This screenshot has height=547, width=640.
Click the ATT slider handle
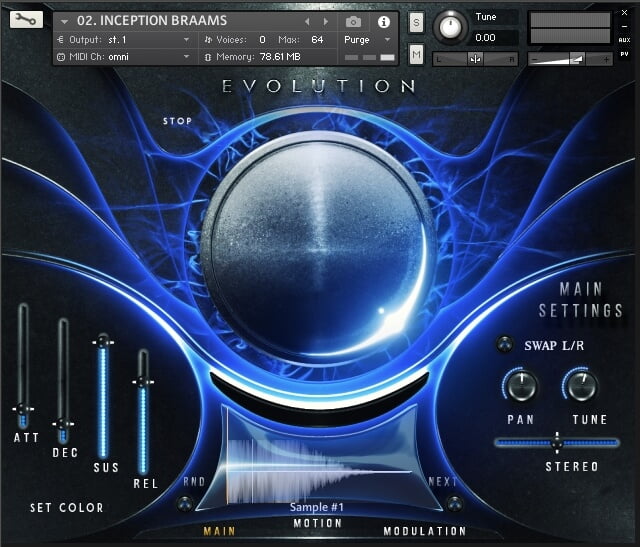23,409
